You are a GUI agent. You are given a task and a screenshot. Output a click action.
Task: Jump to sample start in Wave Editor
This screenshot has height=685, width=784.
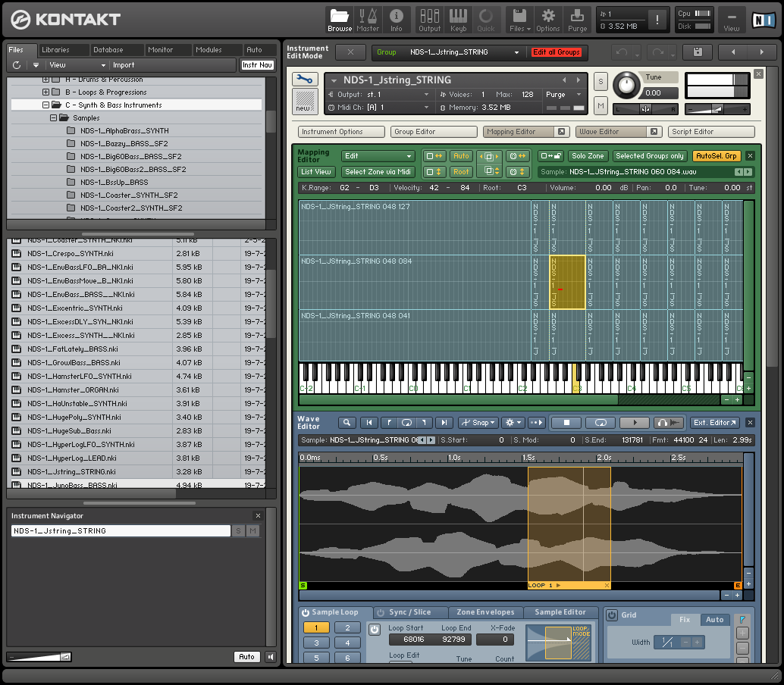369,423
